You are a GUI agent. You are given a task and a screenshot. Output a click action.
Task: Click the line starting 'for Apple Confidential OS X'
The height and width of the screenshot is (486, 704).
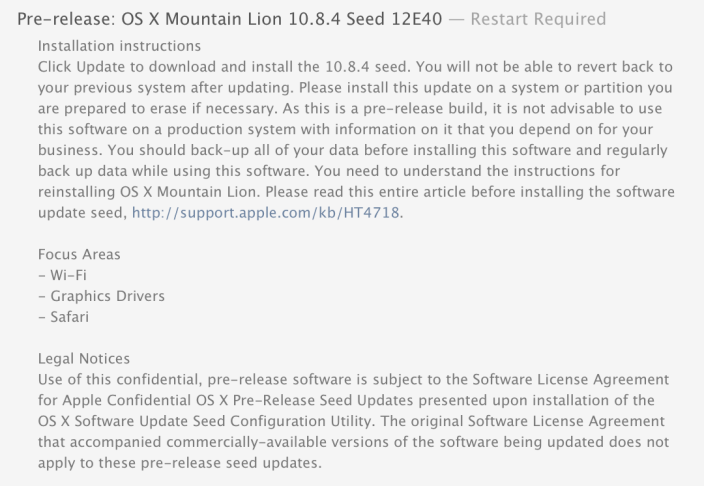(346, 400)
